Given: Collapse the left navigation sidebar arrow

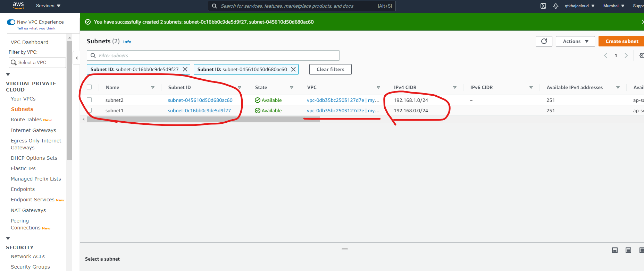Looking at the screenshot, I should pyautogui.click(x=76, y=58).
